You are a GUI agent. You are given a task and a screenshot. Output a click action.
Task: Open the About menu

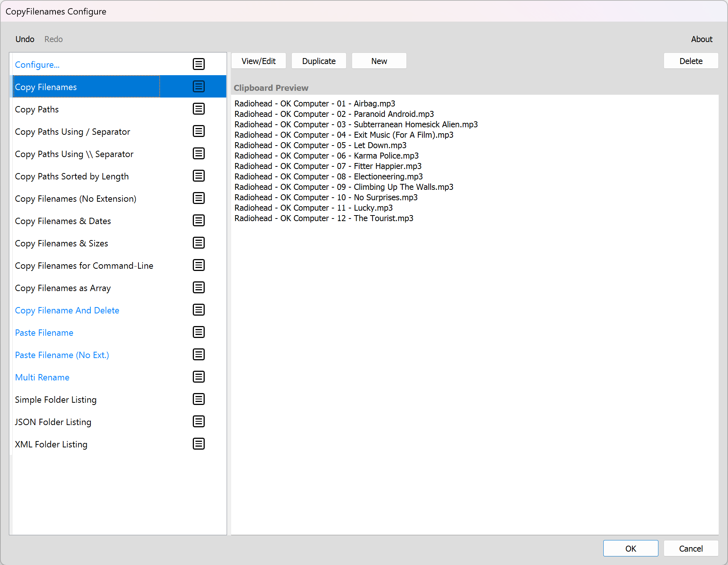pyautogui.click(x=701, y=39)
